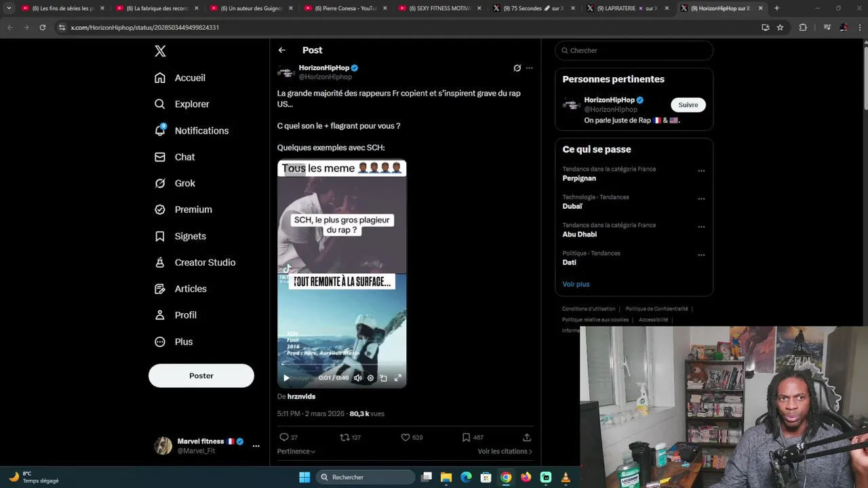Open Politique de Confidentialité link
868x488 pixels.
pos(656,309)
